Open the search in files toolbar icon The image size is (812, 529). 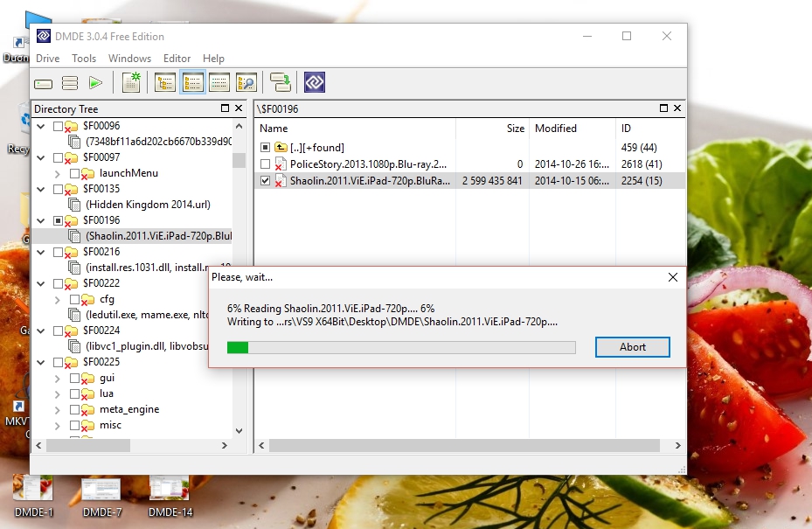coord(246,82)
